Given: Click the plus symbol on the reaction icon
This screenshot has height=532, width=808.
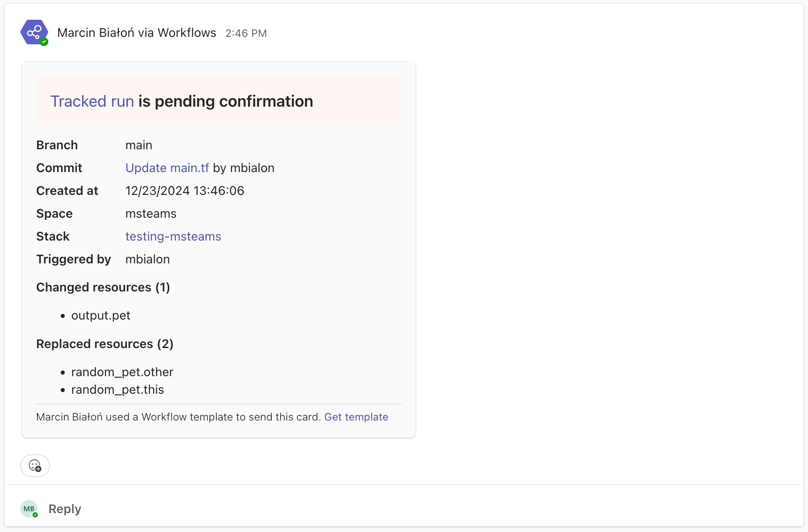Looking at the screenshot, I should [39, 469].
